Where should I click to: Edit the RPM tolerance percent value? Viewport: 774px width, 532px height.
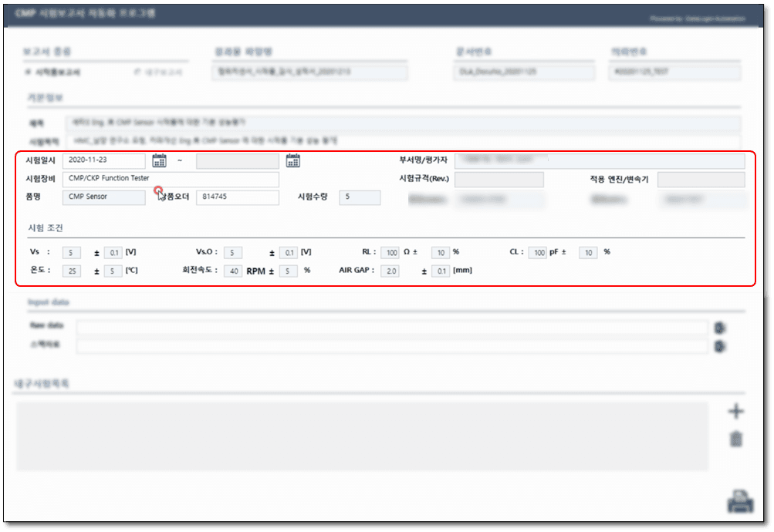[x=289, y=271]
